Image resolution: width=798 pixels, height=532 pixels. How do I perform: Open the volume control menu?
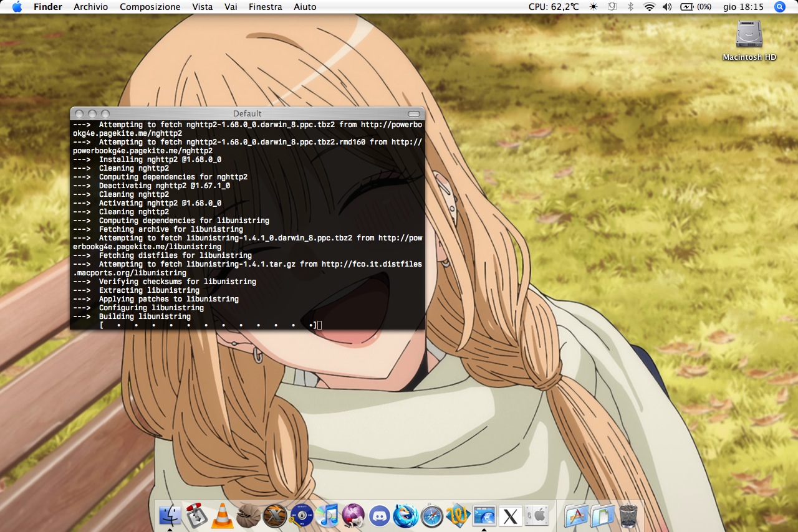(x=667, y=7)
